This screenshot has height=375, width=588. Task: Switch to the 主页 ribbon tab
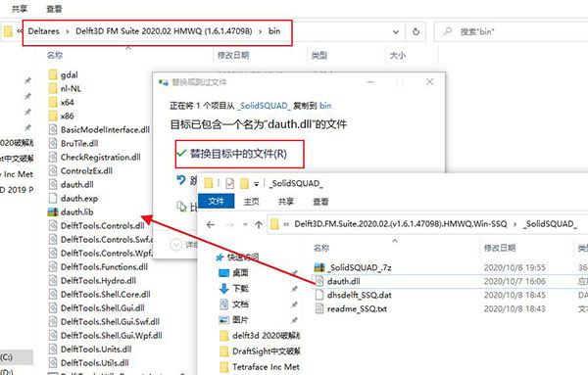tap(251, 202)
